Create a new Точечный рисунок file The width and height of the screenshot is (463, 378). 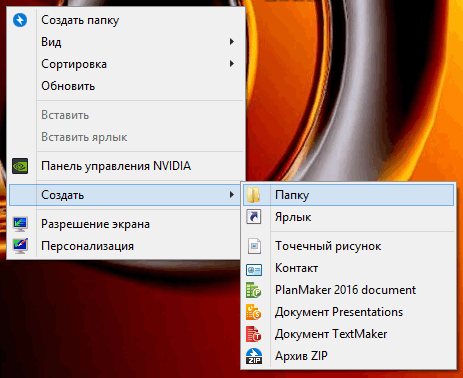pos(349,246)
